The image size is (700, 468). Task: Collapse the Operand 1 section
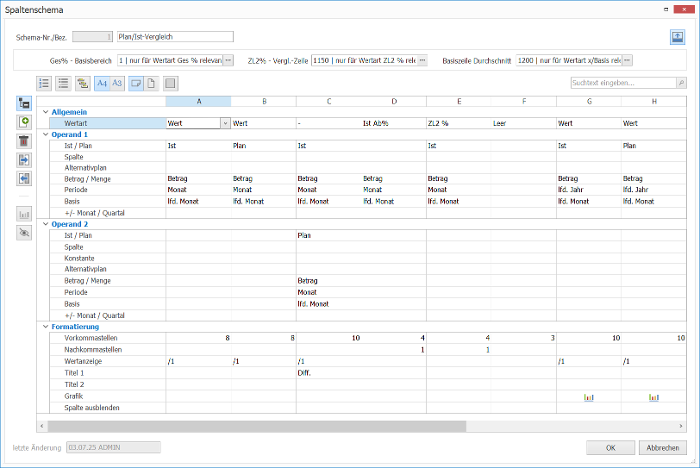(x=46, y=134)
